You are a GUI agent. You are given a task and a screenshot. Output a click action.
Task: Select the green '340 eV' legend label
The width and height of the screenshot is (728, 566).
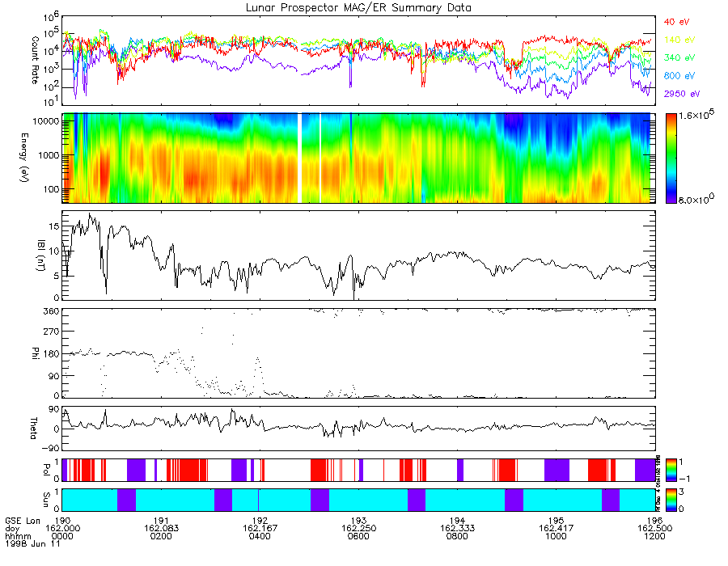point(679,57)
